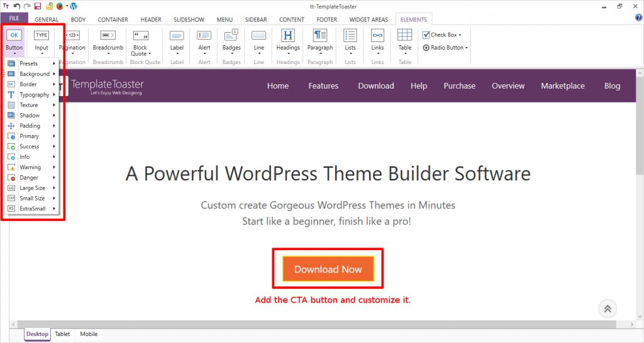Select the Headings element icon
Viewport: 644px width, 343px height.
coord(288,35)
